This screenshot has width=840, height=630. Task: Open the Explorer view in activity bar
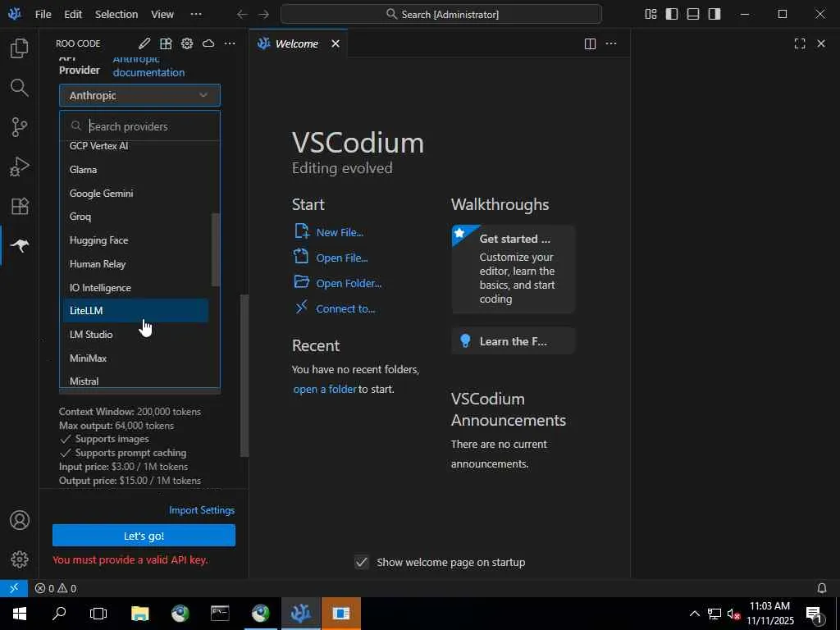tap(20, 48)
